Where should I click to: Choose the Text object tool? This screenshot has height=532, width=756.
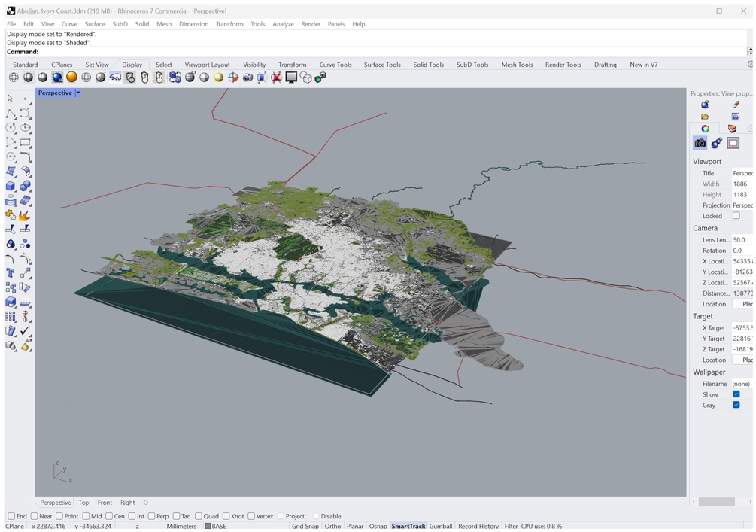pyautogui.click(x=11, y=272)
